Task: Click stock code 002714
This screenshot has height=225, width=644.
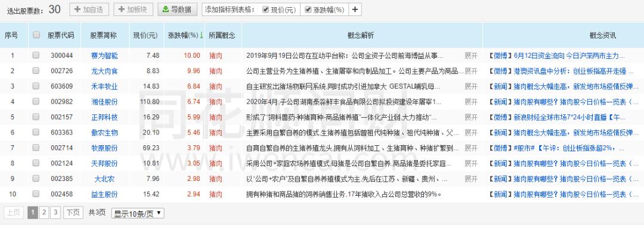Action: [62, 148]
